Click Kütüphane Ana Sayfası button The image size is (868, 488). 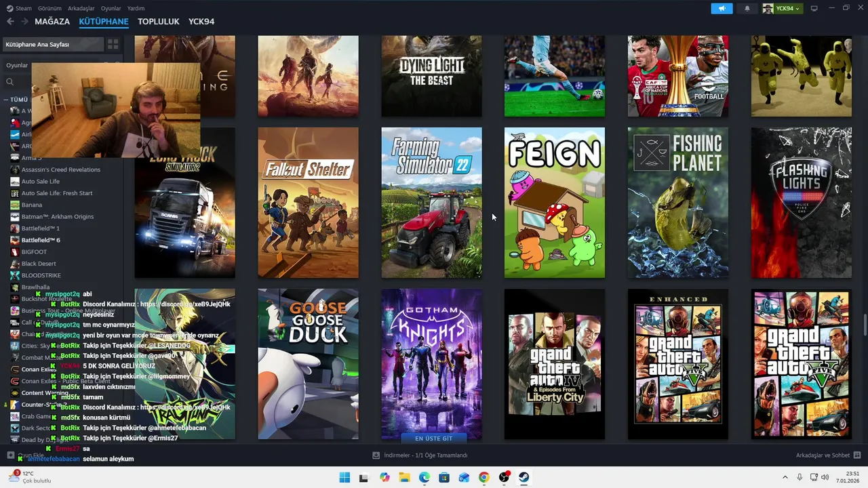54,44
